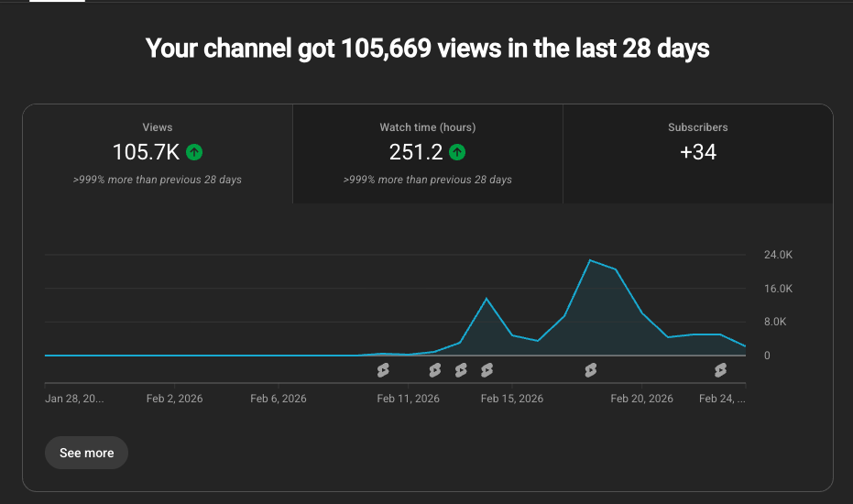Click the headline '105,669 views' text
853x504 pixels.
click(422, 49)
